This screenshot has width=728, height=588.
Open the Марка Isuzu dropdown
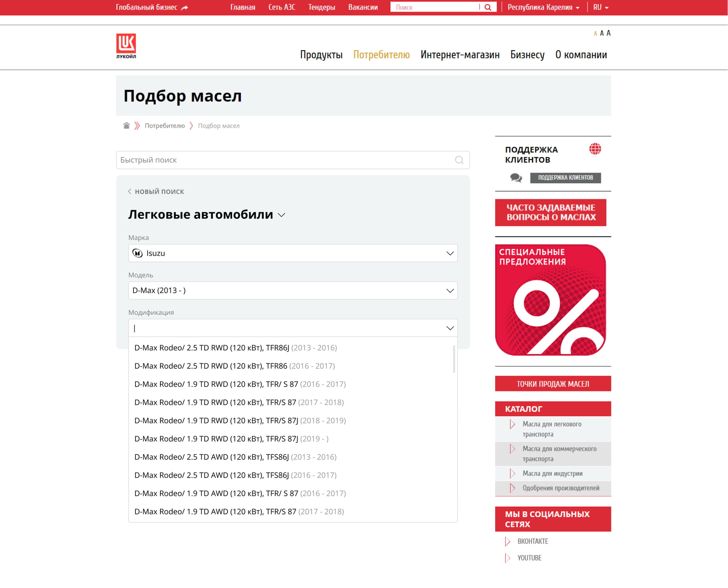(x=293, y=253)
